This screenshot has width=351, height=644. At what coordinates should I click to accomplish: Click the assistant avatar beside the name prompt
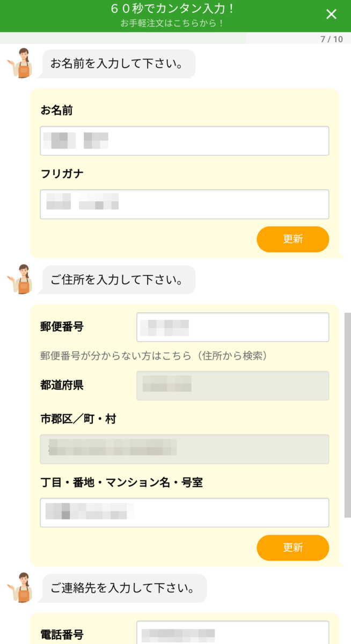click(21, 63)
